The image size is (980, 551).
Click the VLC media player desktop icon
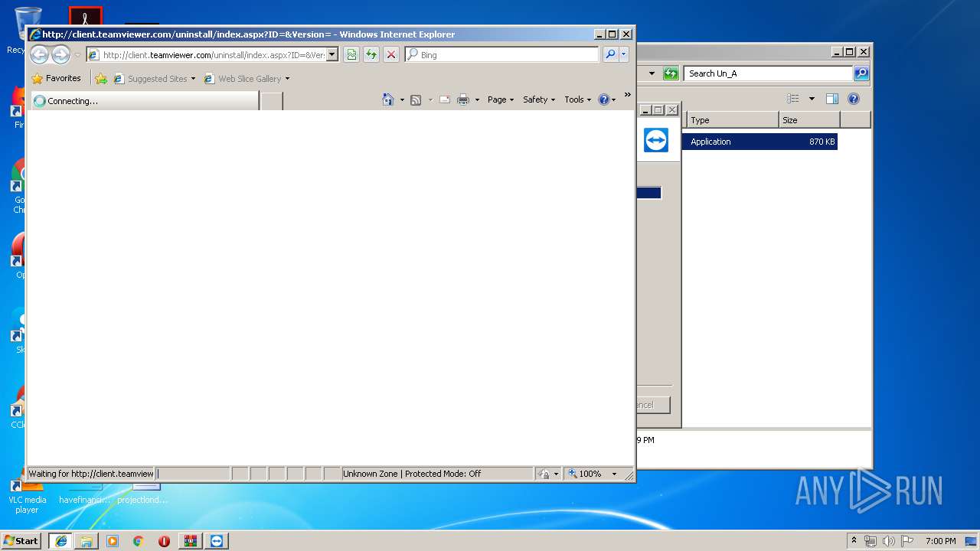(x=27, y=494)
